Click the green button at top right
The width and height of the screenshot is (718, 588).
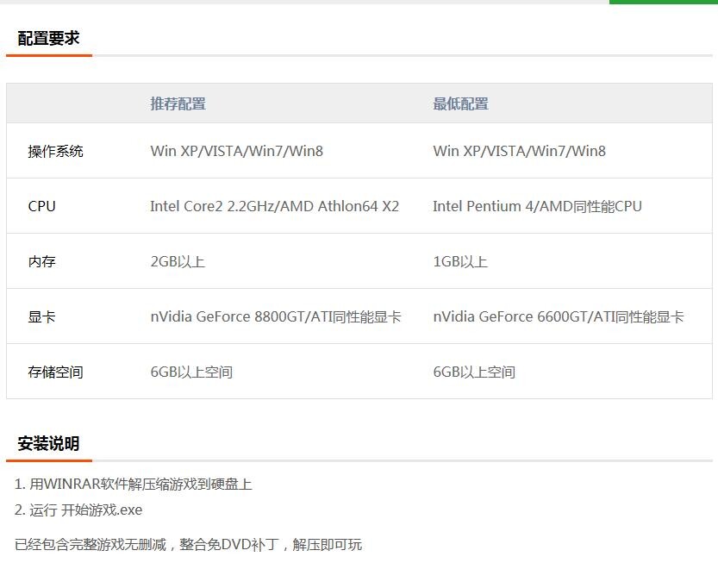pyautogui.click(x=664, y=3)
